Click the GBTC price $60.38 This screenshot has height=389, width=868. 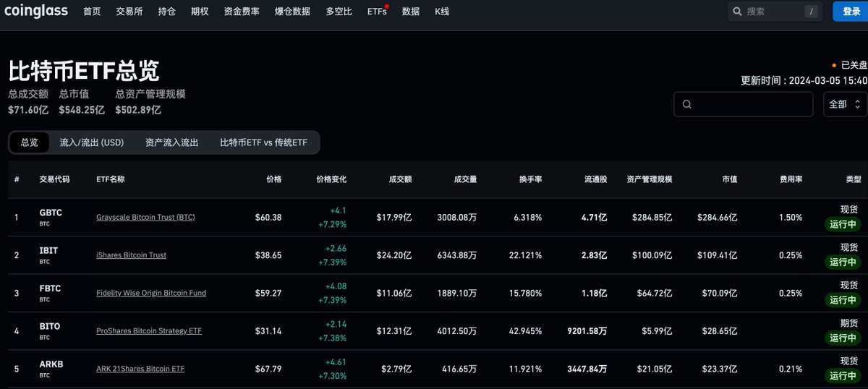(268, 217)
